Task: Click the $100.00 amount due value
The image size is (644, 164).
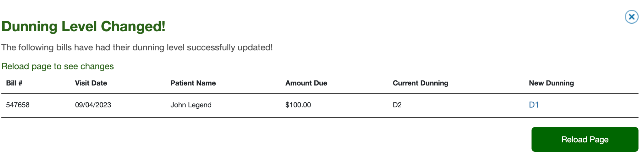Action: [298, 105]
